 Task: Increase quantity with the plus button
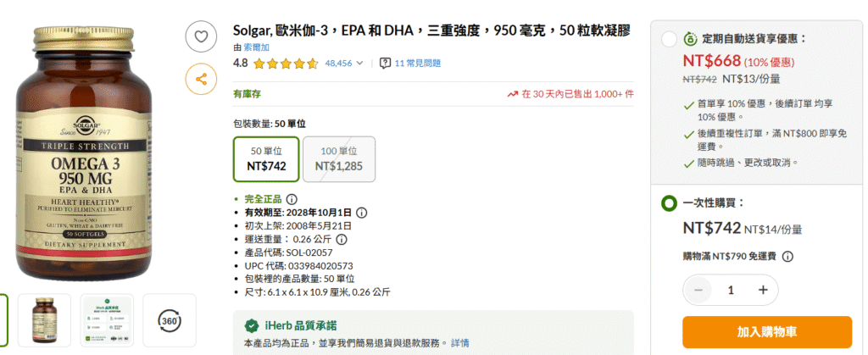pos(763,290)
